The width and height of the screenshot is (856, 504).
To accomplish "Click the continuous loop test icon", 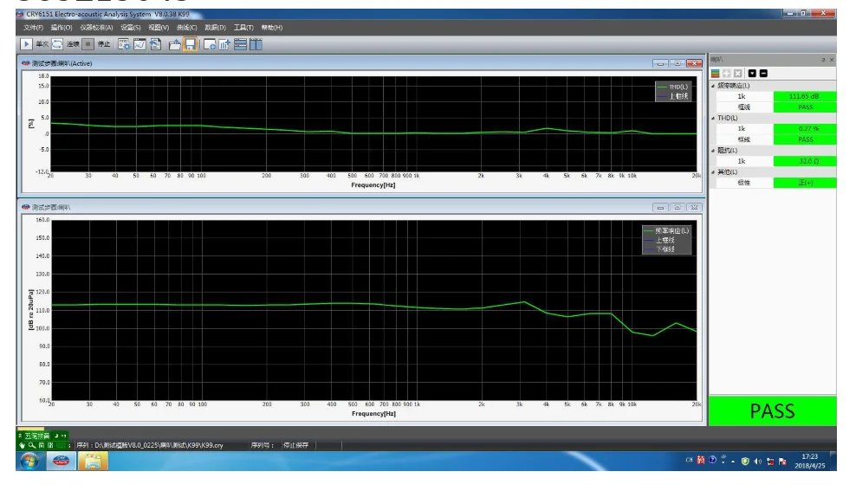I will (x=57, y=44).
